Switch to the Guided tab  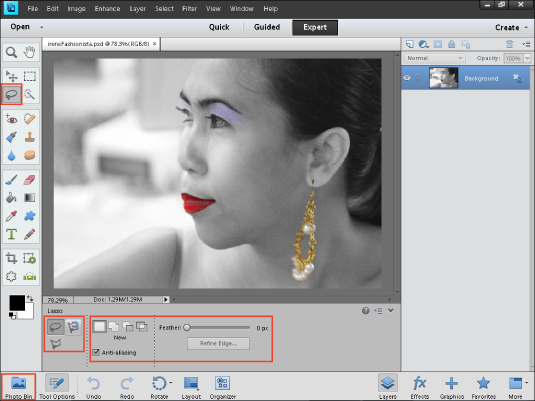(267, 27)
